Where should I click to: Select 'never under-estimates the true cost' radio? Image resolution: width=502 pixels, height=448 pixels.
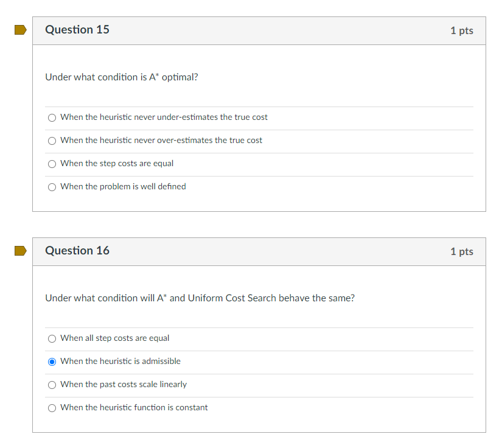tap(52, 118)
